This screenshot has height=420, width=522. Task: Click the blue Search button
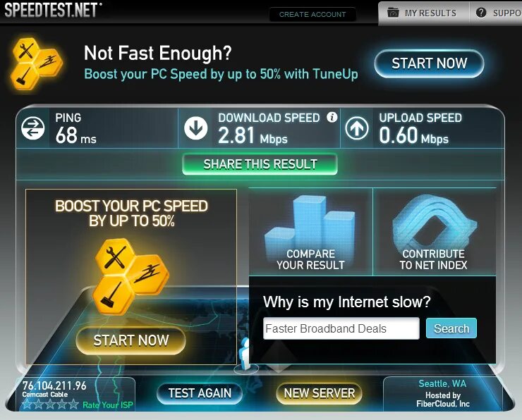click(451, 328)
